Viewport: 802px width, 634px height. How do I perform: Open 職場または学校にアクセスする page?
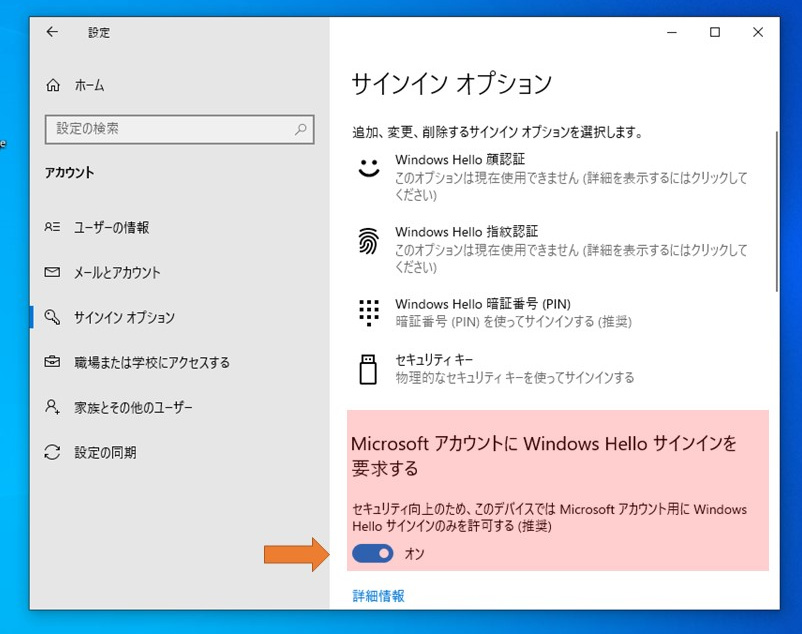pyautogui.click(x=151, y=362)
